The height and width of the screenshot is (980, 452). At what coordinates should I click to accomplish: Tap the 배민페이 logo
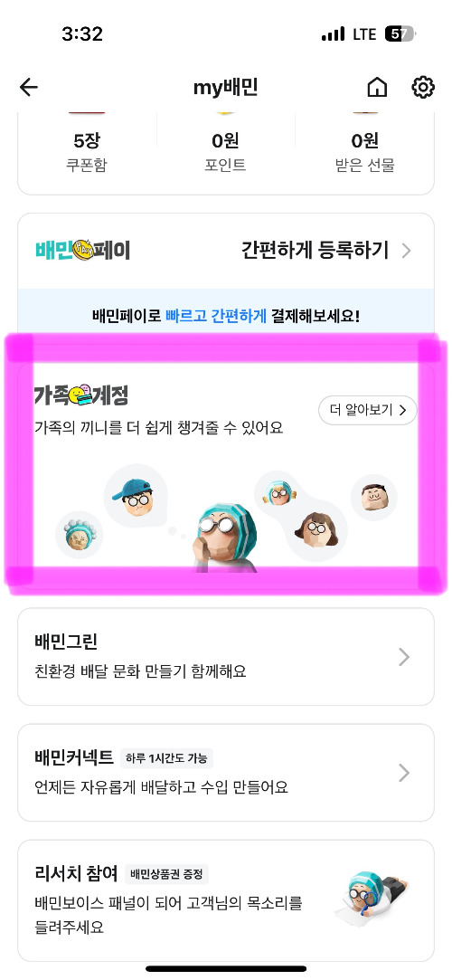(82, 251)
